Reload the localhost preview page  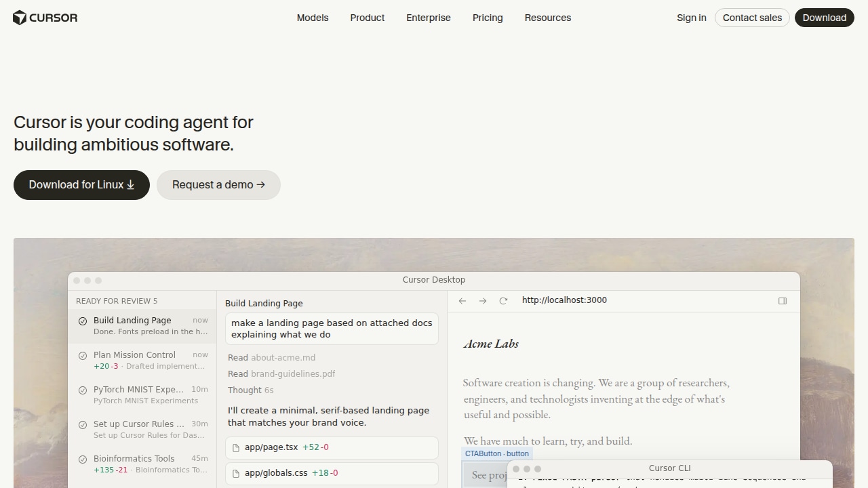(503, 301)
